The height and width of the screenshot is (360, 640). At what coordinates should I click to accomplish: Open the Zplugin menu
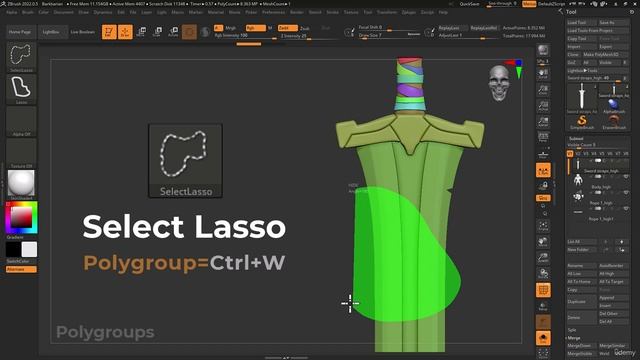click(409, 13)
